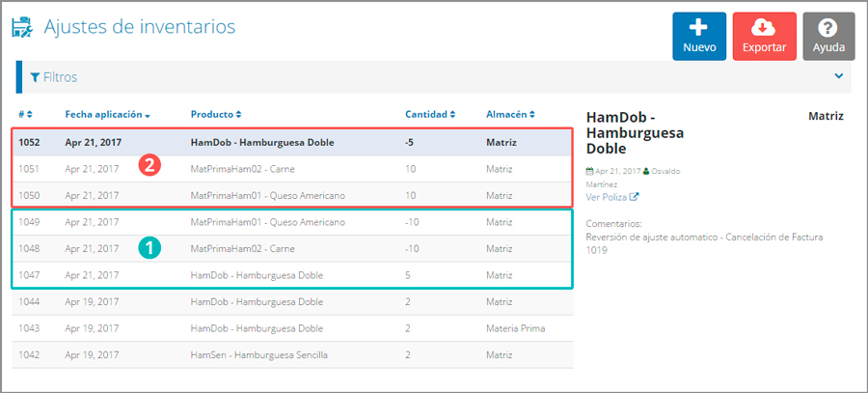
Task: Sort by the # column header
Action: 25,114
